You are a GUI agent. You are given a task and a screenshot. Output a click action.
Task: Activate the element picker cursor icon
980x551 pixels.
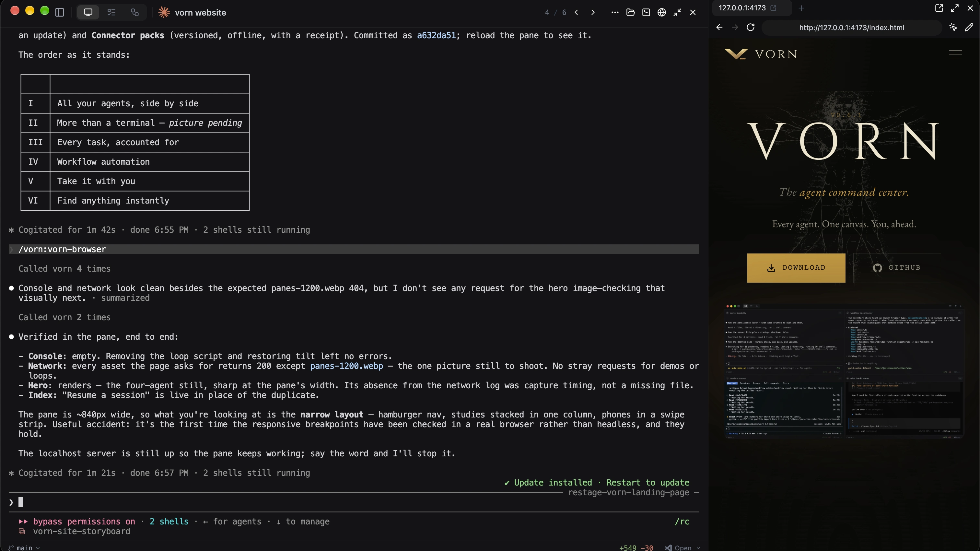953,27
